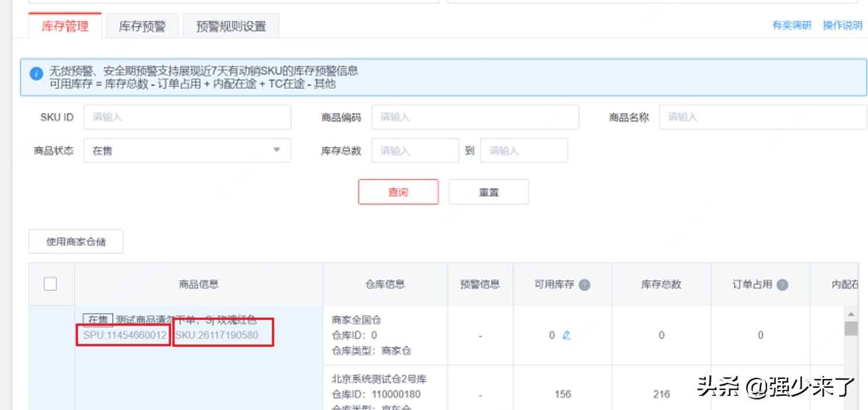Click the first 库存总数 range input
This screenshot has height=410, width=868.
pyautogui.click(x=416, y=151)
